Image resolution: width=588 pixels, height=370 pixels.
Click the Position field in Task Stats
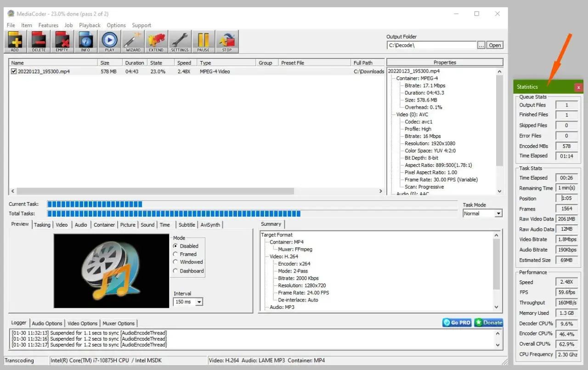[x=566, y=199]
